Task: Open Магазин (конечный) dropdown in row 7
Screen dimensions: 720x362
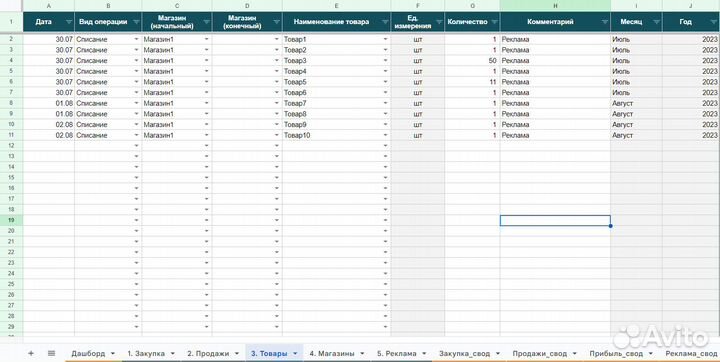Action: [x=277, y=92]
